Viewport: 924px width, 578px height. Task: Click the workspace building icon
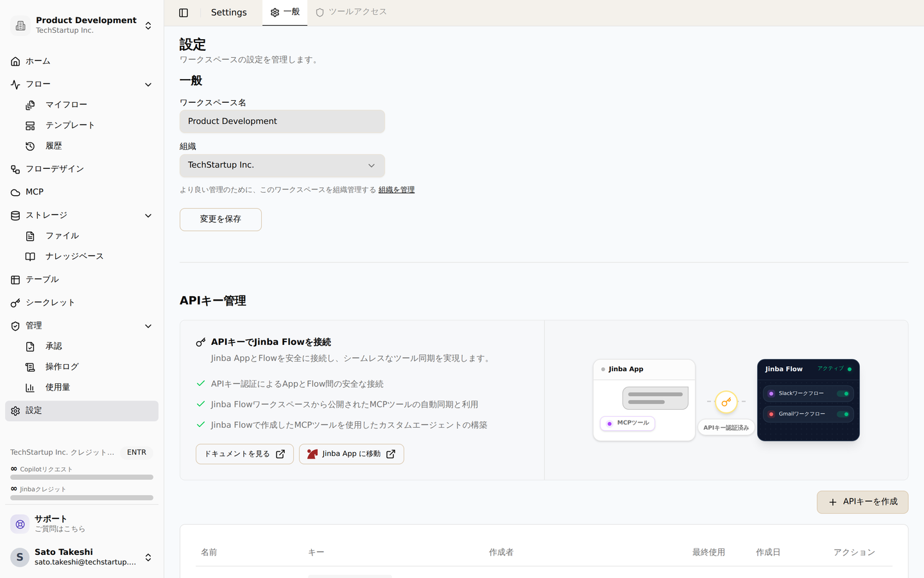(x=21, y=26)
